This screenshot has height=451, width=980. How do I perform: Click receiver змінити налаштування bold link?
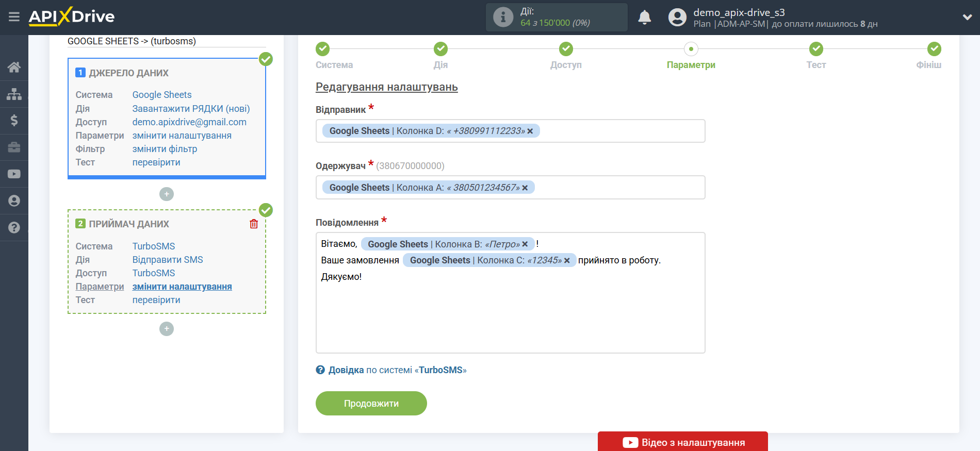coord(182,287)
